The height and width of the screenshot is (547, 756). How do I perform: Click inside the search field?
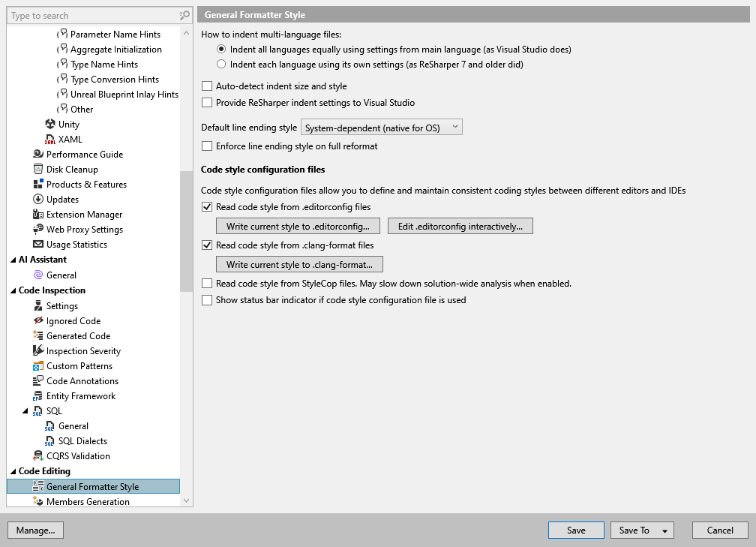(90, 15)
